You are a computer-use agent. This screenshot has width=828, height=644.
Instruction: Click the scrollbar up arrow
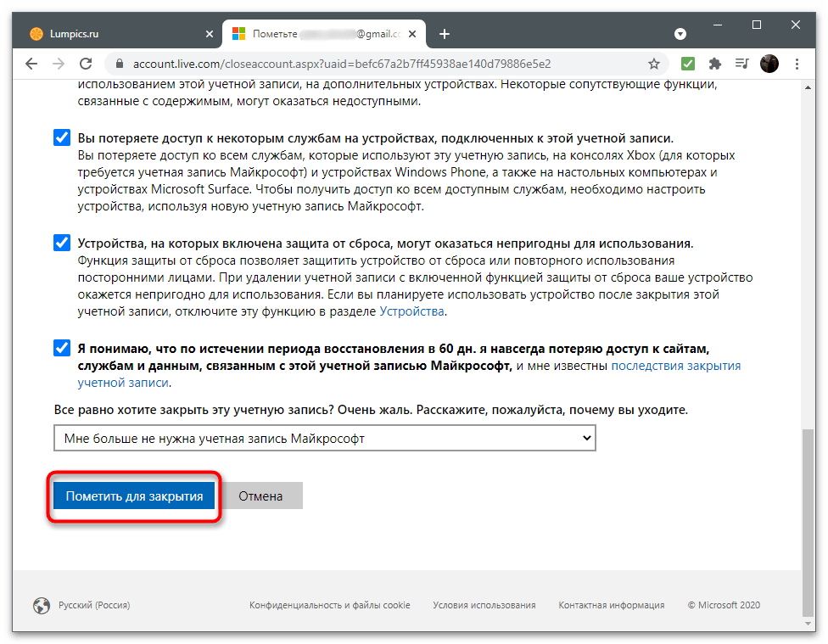point(808,87)
